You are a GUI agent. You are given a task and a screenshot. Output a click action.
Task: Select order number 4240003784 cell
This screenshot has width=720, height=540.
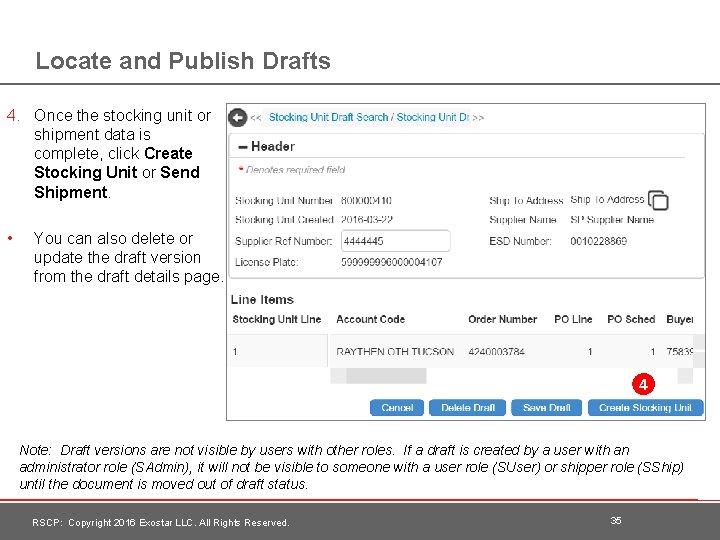click(x=496, y=352)
